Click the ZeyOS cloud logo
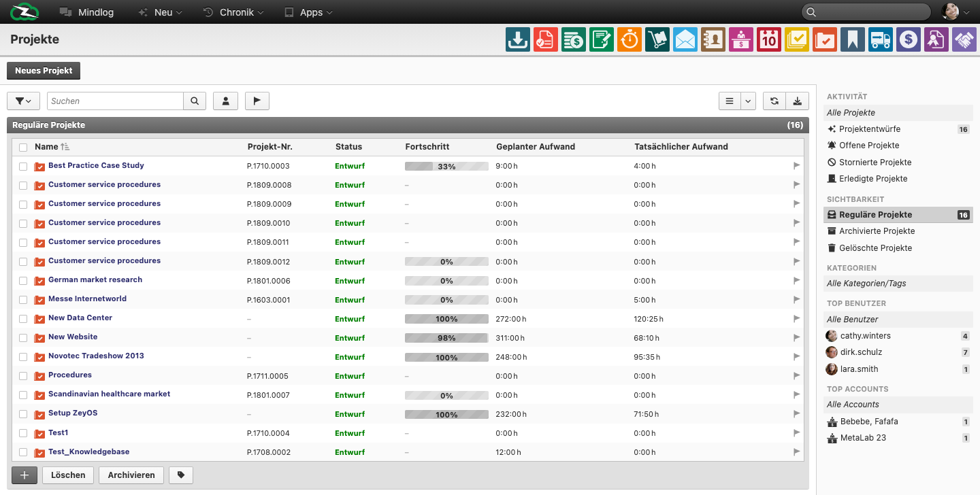 point(24,12)
